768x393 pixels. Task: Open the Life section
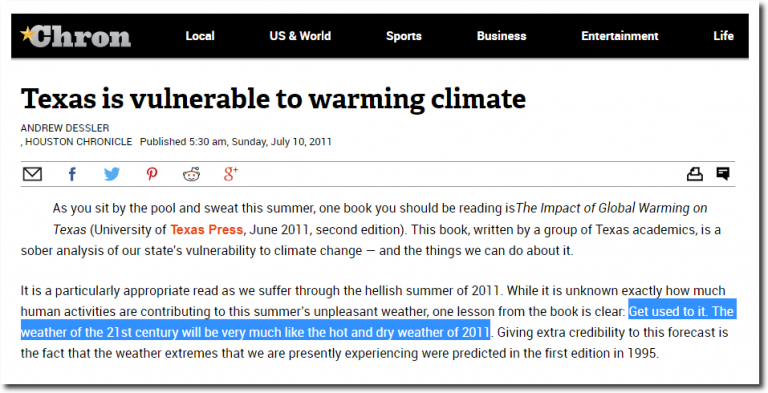pyautogui.click(x=723, y=36)
